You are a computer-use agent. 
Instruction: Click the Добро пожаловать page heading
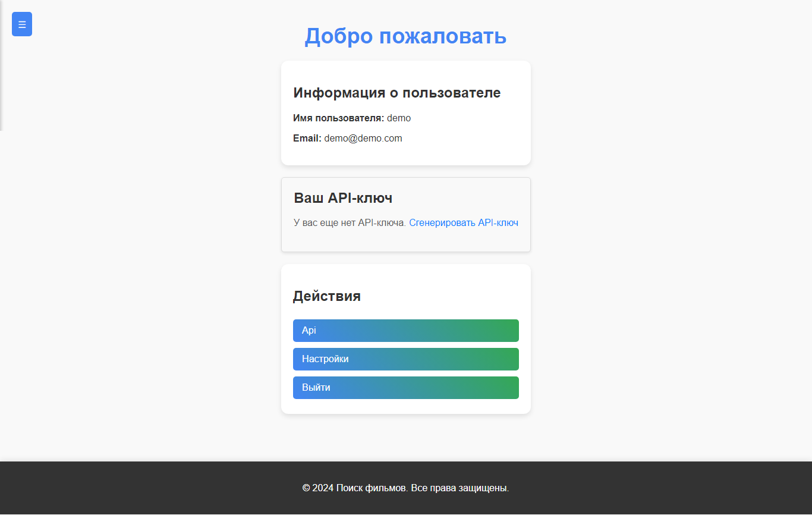405,36
